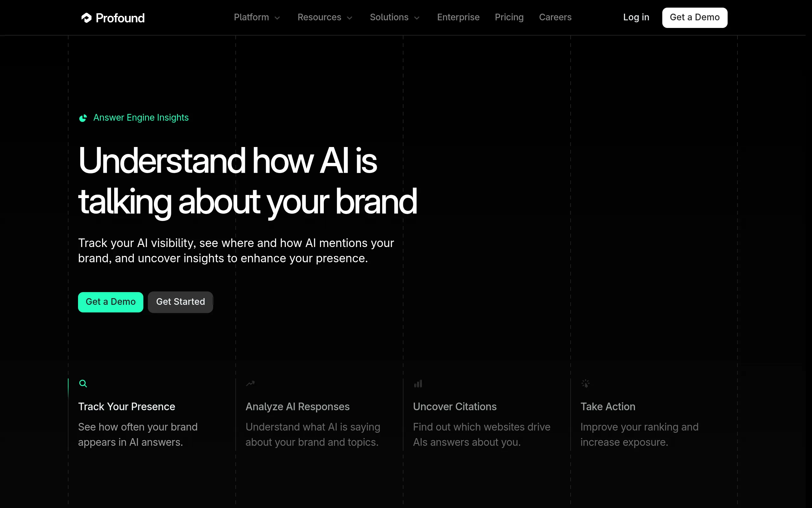Open the Pricing page
The width and height of the screenshot is (812, 508).
509,17
